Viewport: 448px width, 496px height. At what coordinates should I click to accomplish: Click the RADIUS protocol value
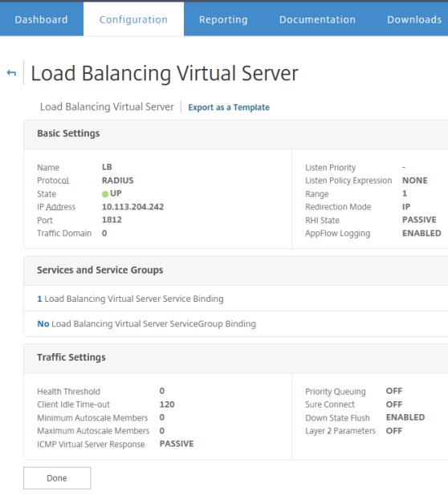118,181
